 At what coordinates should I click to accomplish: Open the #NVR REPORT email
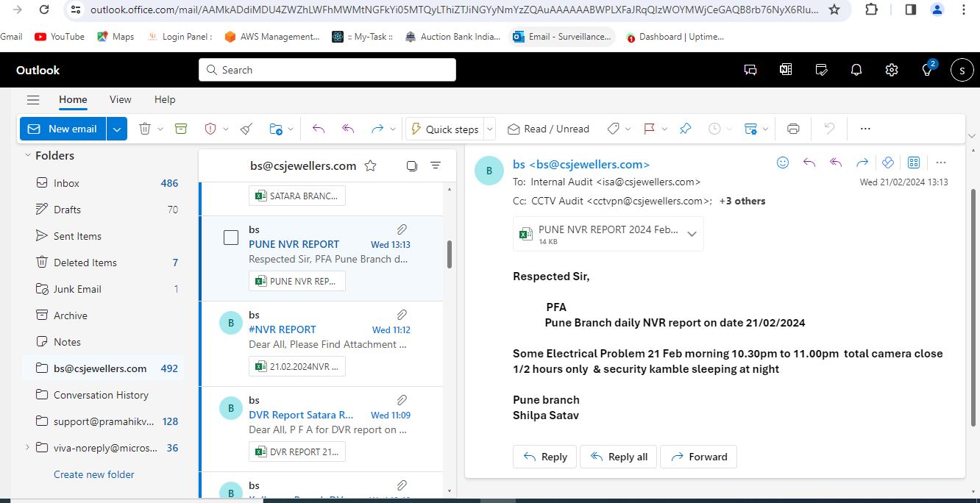pos(322,344)
